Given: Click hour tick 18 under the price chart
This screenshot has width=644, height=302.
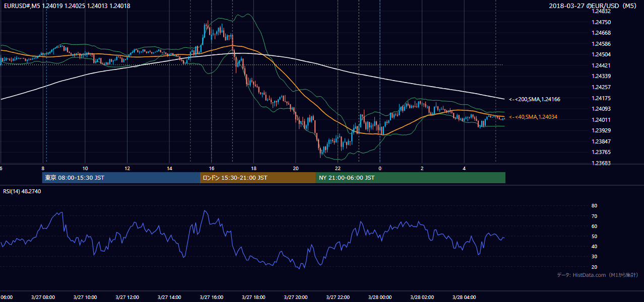Looking at the screenshot, I should click(x=253, y=169).
